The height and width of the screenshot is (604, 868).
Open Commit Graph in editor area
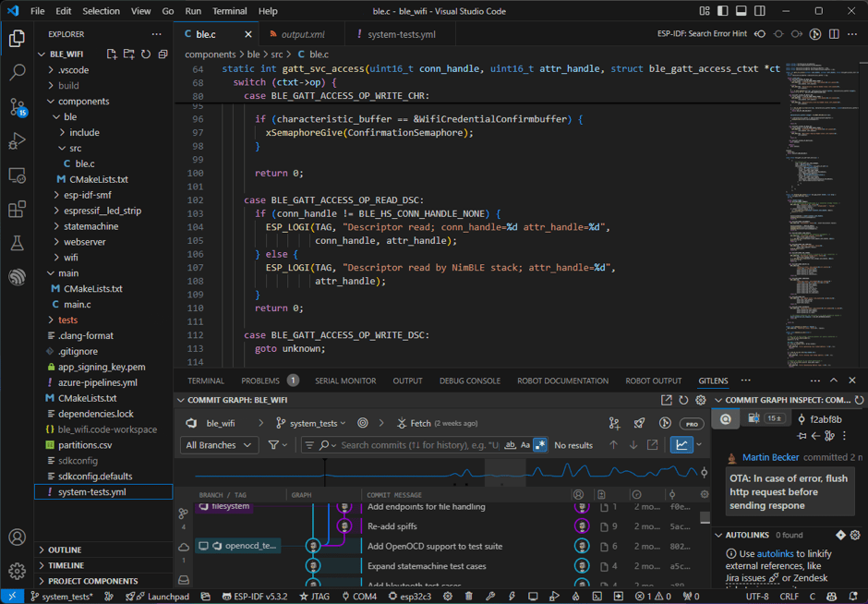click(667, 400)
